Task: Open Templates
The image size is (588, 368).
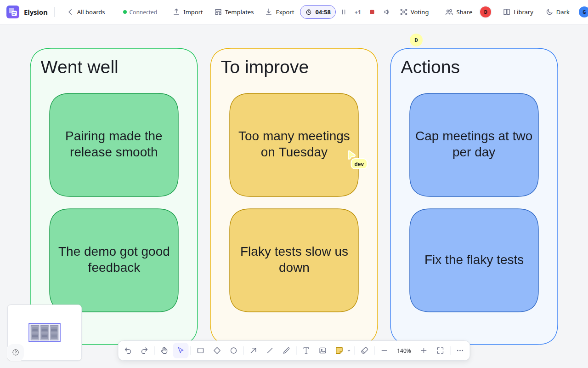Action: 234,12
